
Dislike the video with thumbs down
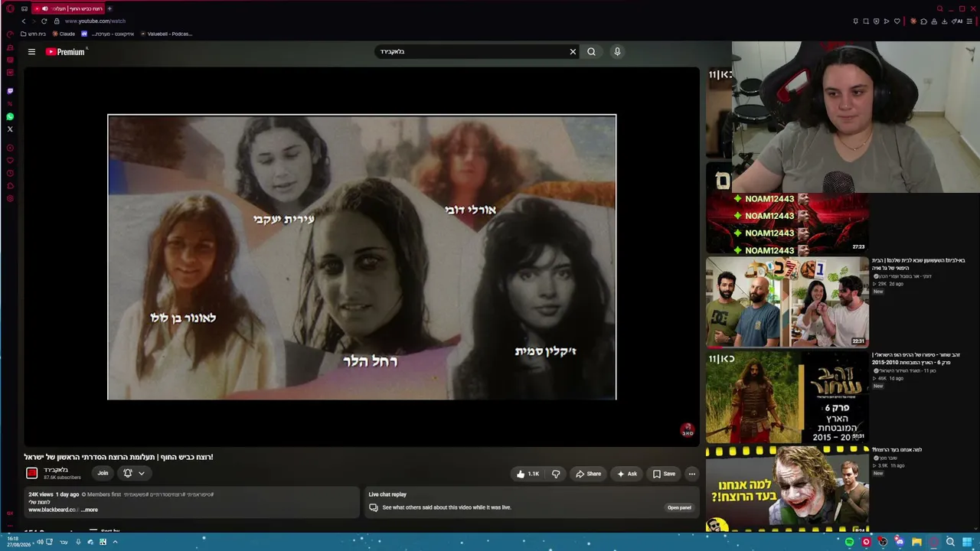coord(556,474)
